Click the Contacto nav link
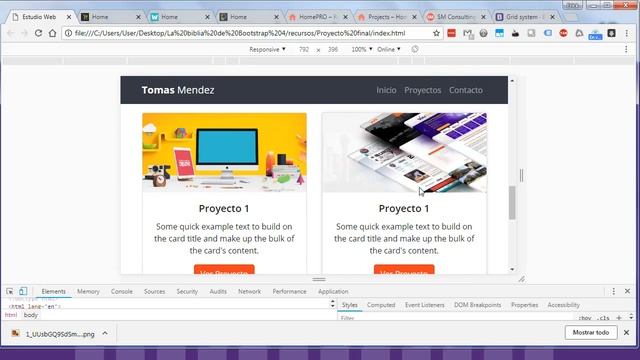 coord(466,90)
